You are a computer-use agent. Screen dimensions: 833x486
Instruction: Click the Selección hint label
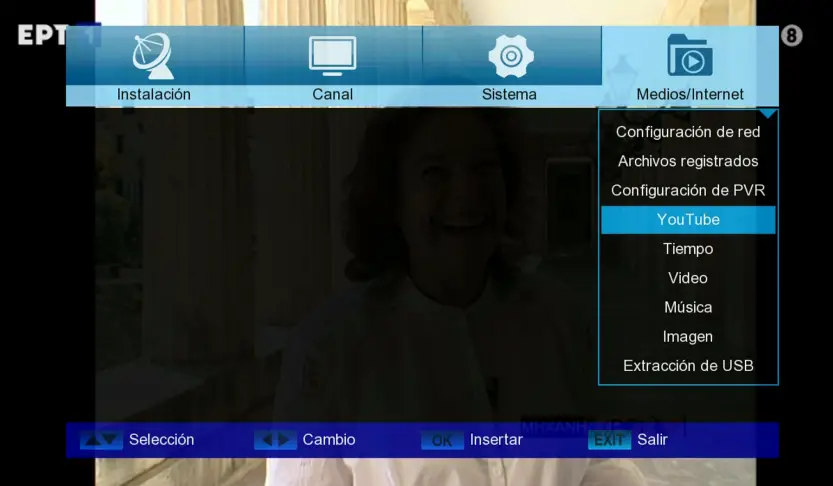pos(162,440)
